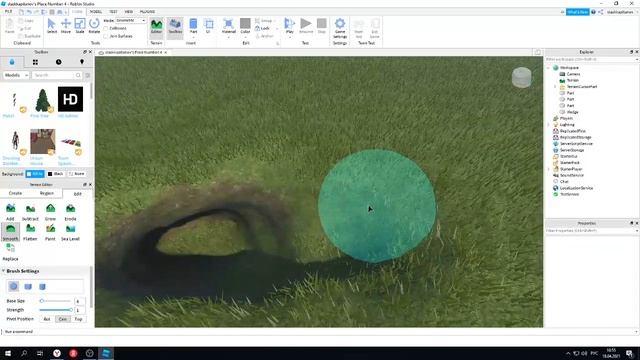Choose the sphere brush shape

(13, 287)
